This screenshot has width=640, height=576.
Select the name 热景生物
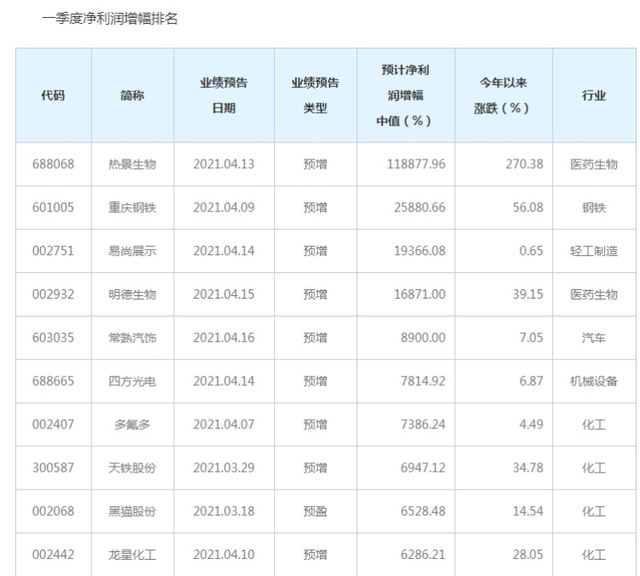[x=132, y=164]
